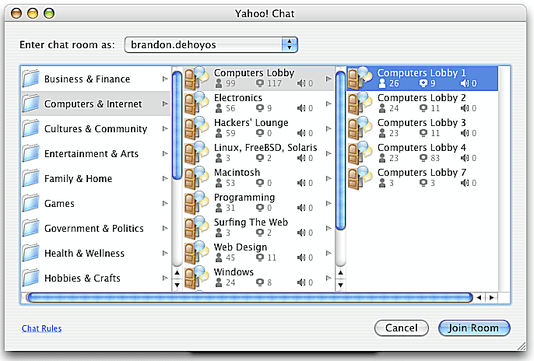Open the chat identity dropdown stepper
The height and width of the screenshot is (361, 534).
289,45
